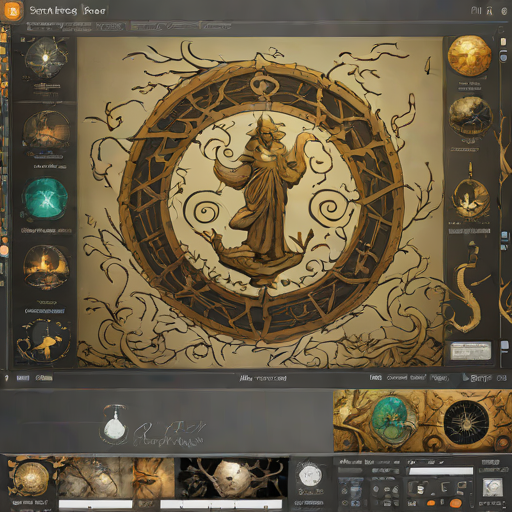
Task: Choose the shiny golden sphere in right panel
Action: pyautogui.click(x=469, y=56)
